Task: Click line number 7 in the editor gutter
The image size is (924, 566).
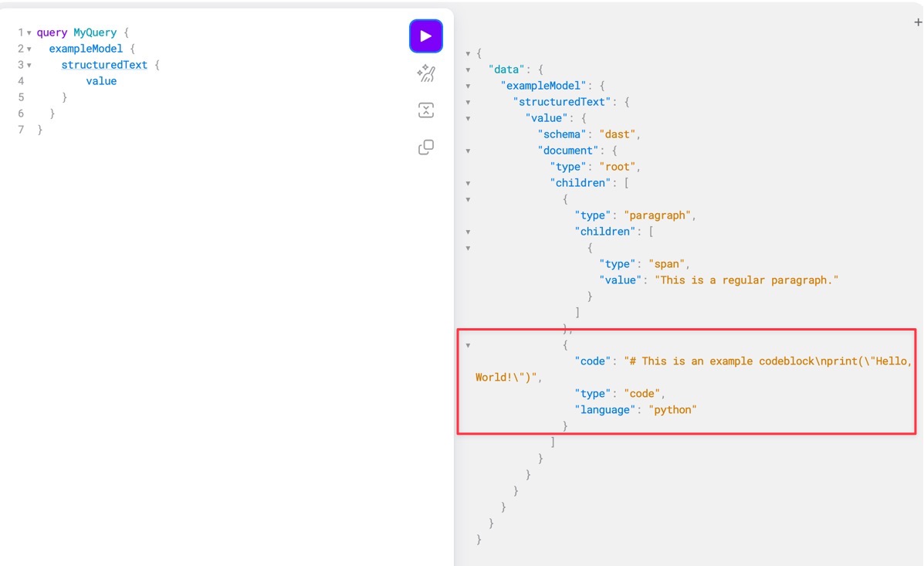Action: (x=21, y=130)
